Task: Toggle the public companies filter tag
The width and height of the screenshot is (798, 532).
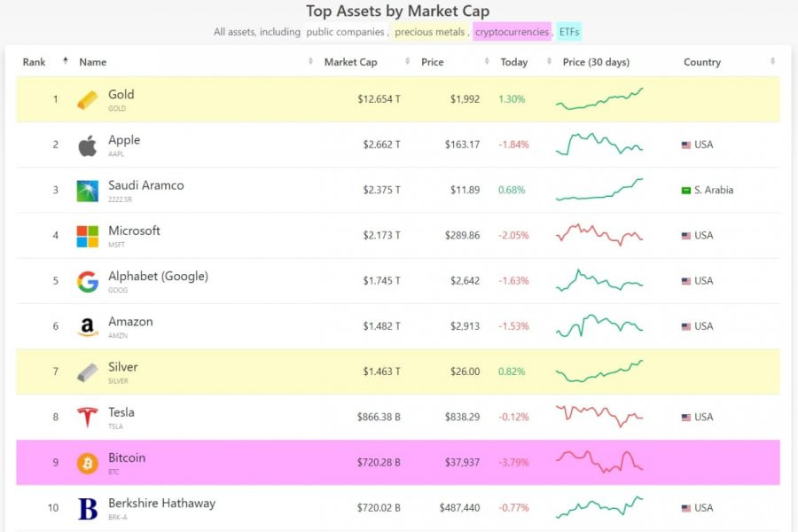Action: click(x=345, y=32)
